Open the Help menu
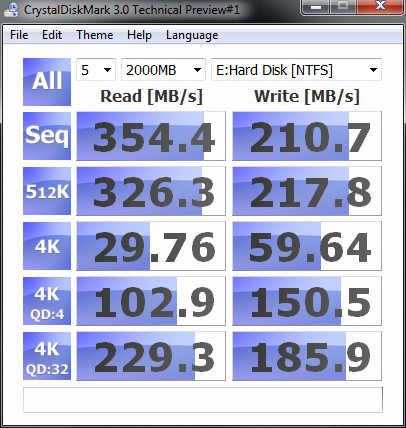The width and height of the screenshot is (406, 428). (x=139, y=35)
